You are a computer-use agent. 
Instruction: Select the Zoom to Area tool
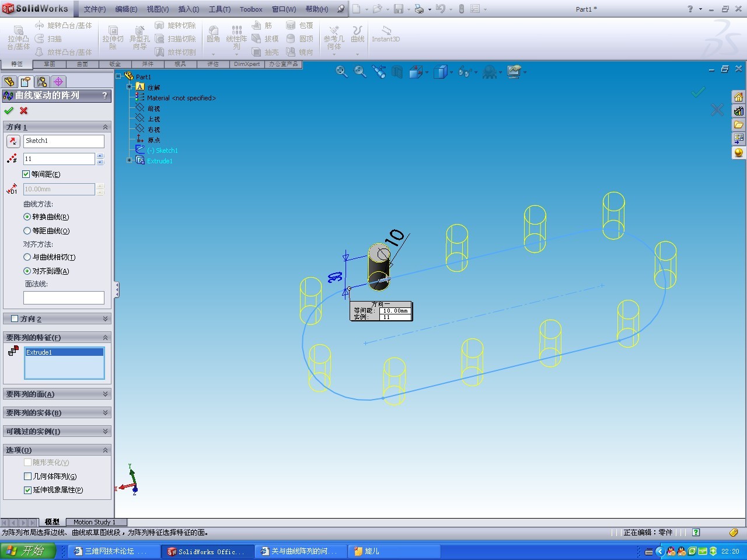[x=360, y=72]
